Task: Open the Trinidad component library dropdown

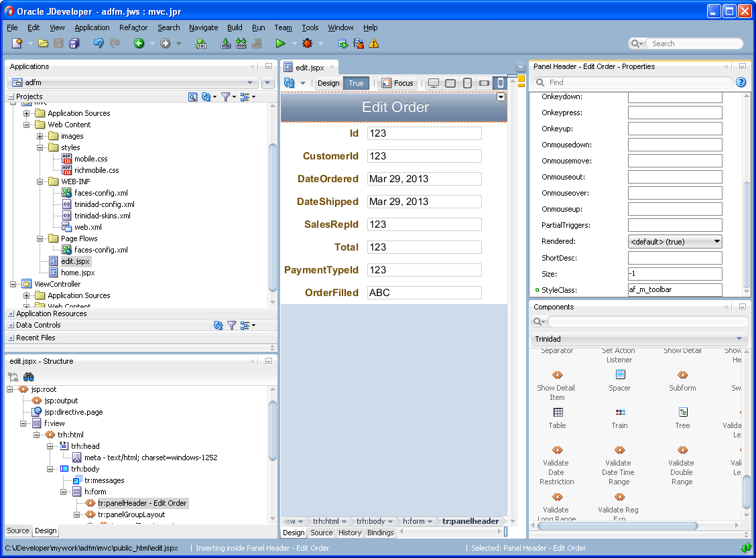Action: [639, 339]
